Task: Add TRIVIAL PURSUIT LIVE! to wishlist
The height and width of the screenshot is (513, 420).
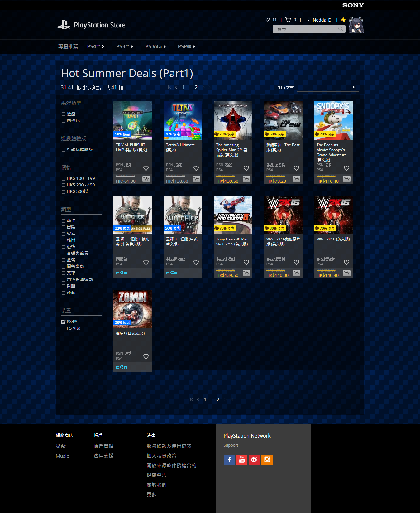Action: (146, 168)
